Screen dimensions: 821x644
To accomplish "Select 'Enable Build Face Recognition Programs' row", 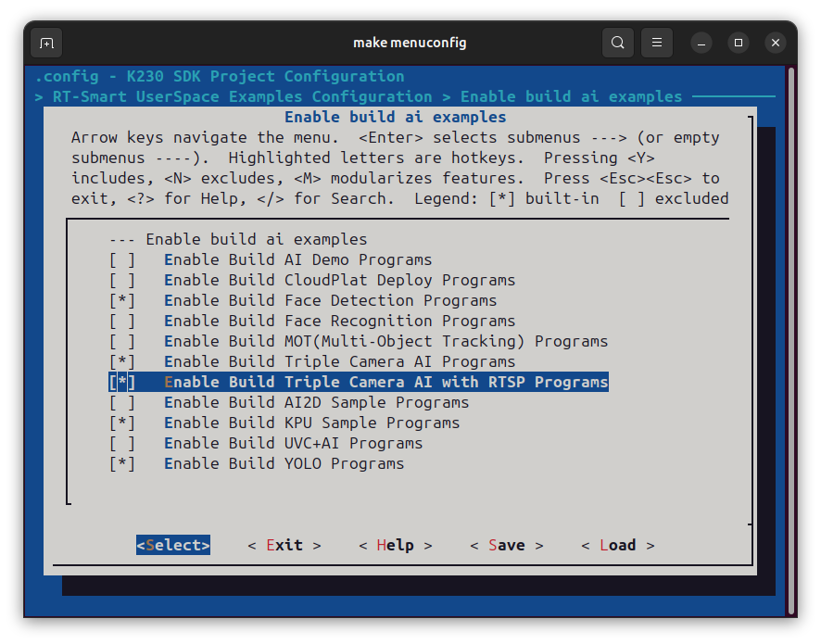I will (x=312, y=321).
